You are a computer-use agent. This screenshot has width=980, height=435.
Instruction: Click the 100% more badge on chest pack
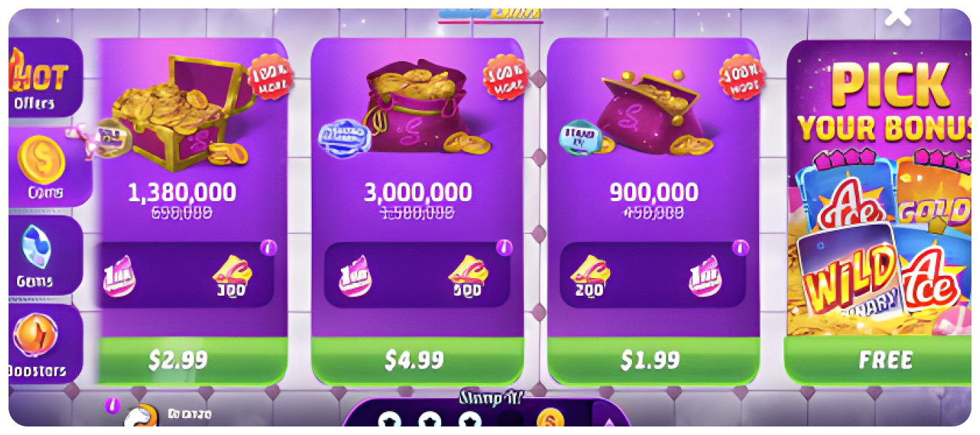coord(270,76)
